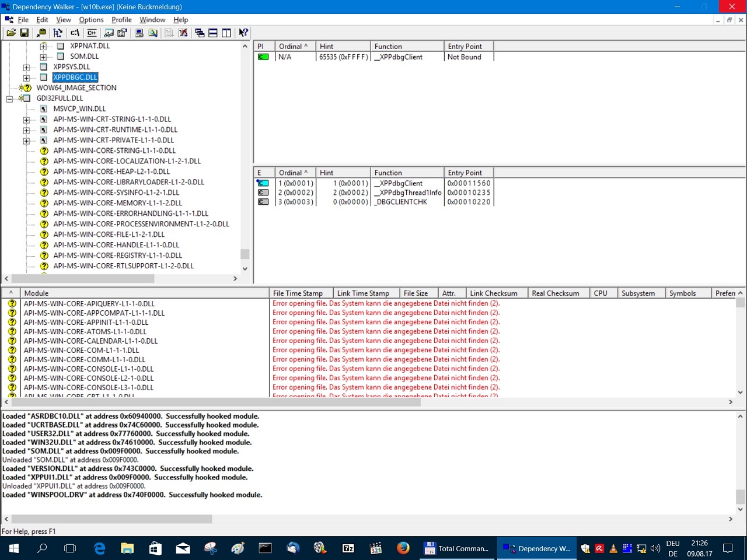Viewport: 747px width, 560px height.
Task: Toggle Undecorate C++ Functions toolbar button
Action: 92,33
